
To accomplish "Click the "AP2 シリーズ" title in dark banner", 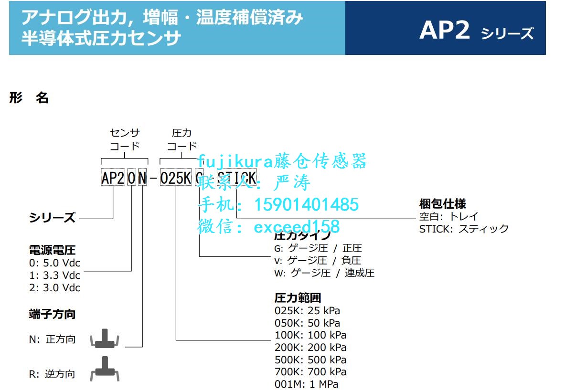I will [476, 32].
